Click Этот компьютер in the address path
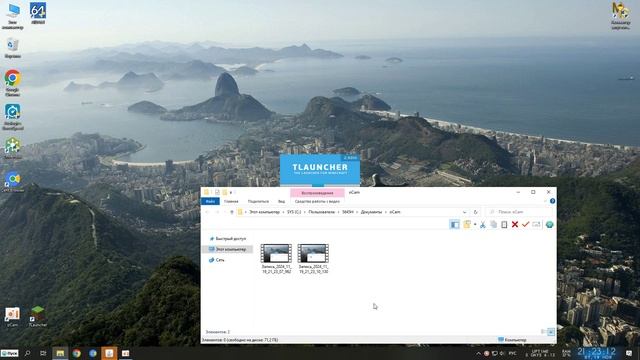The image size is (640, 360). click(x=264, y=212)
